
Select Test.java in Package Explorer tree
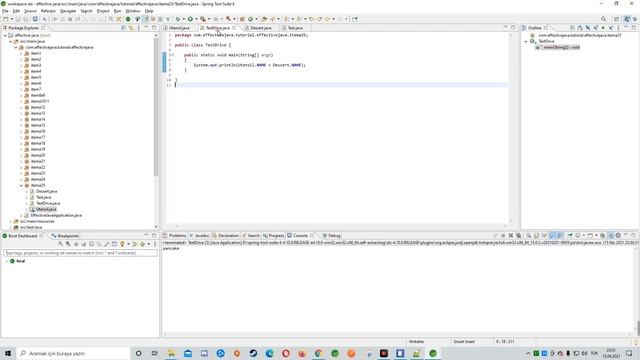coord(43,197)
